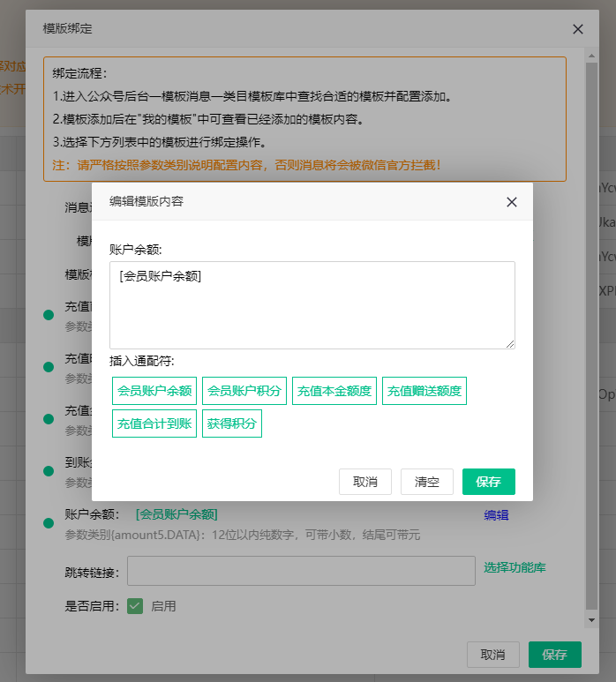Screen dimensions: 616x682
Task: Click 保存 in the 模版绑定 dialog
Action: tap(554, 654)
